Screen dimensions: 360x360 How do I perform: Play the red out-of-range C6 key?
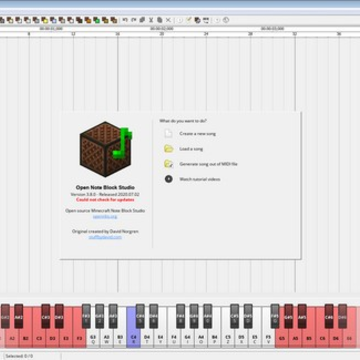click(x=322, y=337)
